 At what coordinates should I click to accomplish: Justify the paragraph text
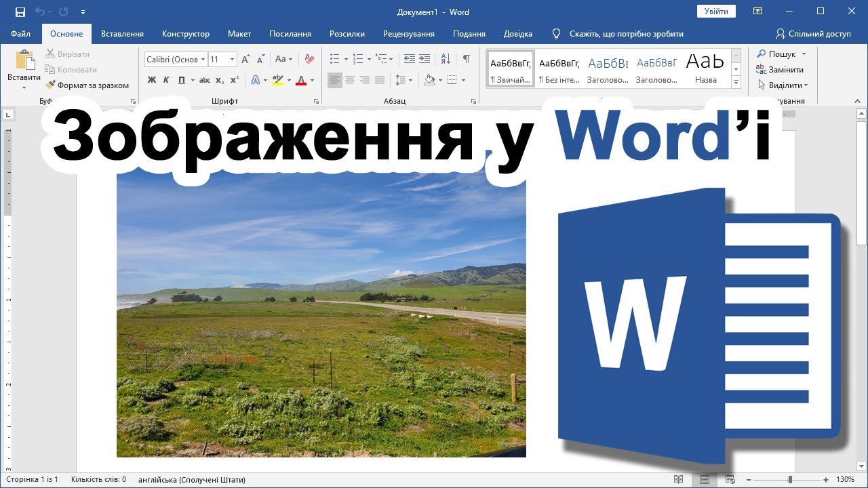pyautogui.click(x=380, y=80)
